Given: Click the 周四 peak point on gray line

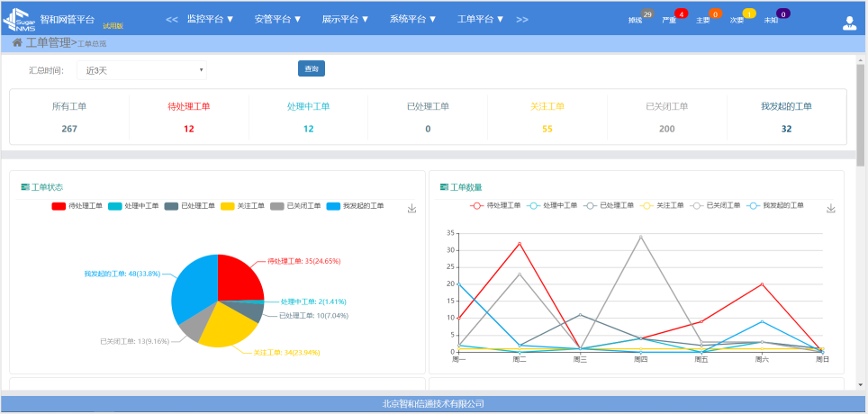Looking at the screenshot, I should (640, 237).
